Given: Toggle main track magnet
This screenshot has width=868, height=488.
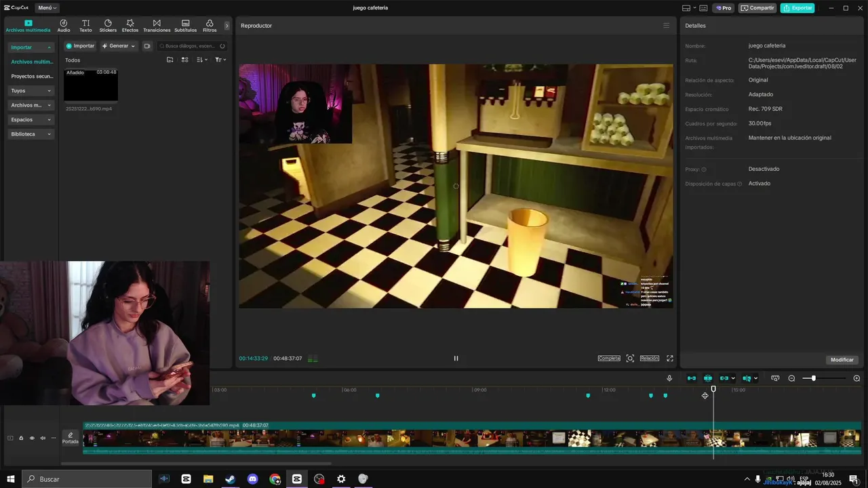Looking at the screenshot, I should (x=692, y=378).
